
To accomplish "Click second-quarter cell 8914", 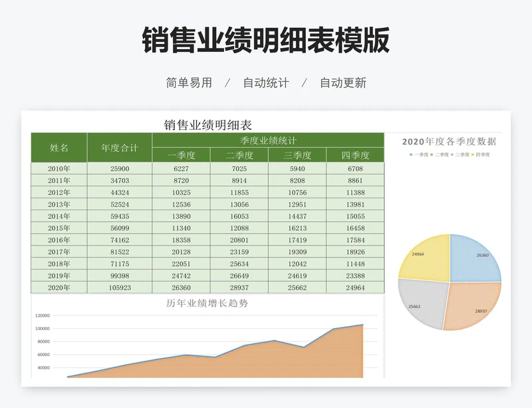I will (x=239, y=180).
